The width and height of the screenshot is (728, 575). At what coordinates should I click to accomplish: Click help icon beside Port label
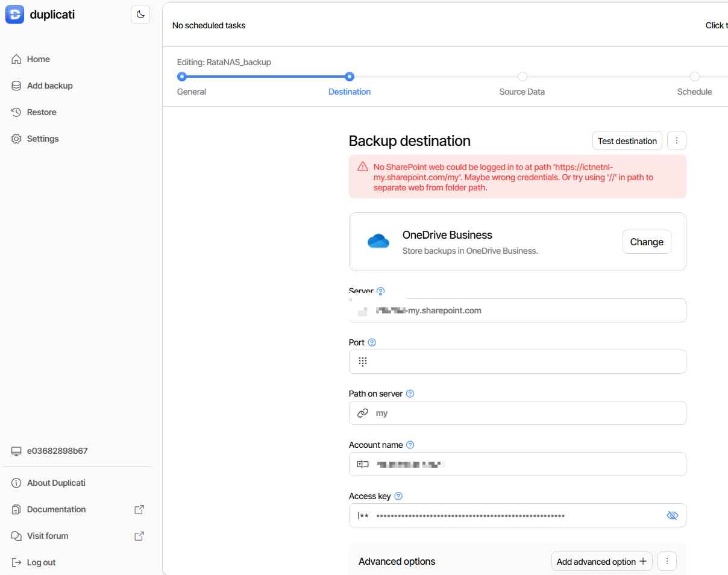[x=372, y=342]
